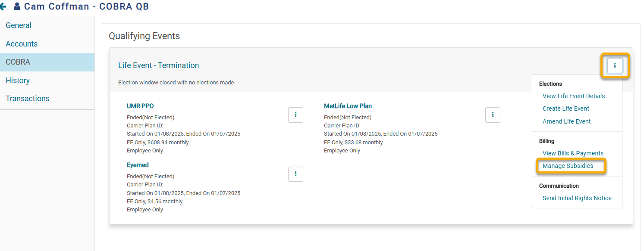Click Send Initial Rights Notice
Image resolution: width=644 pixels, height=251 pixels.
click(577, 198)
